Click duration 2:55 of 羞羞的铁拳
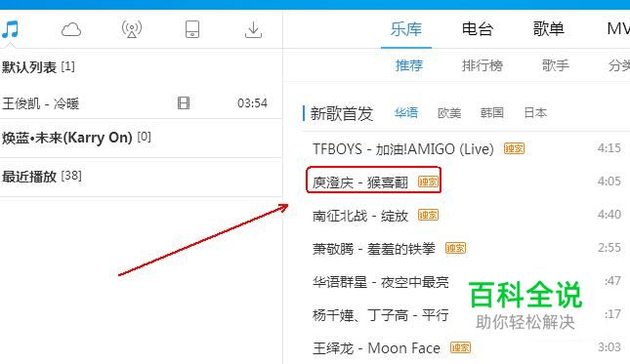The width and height of the screenshot is (630, 364). tap(609, 248)
